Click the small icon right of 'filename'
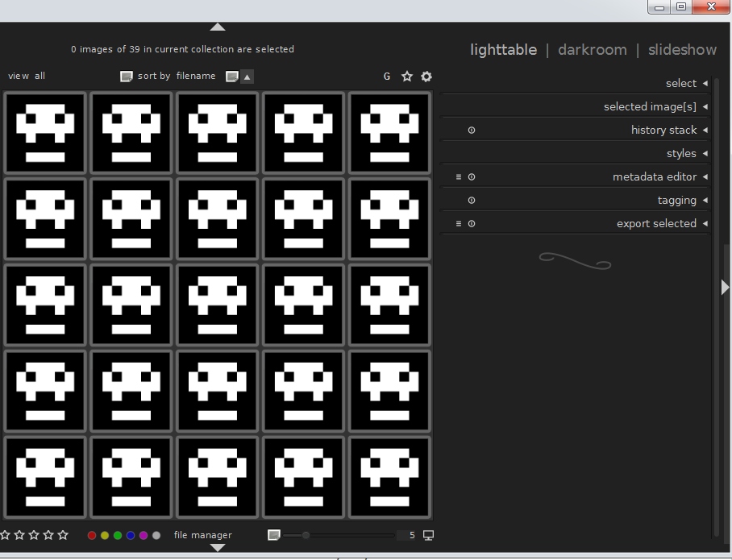 pyautogui.click(x=232, y=77)
